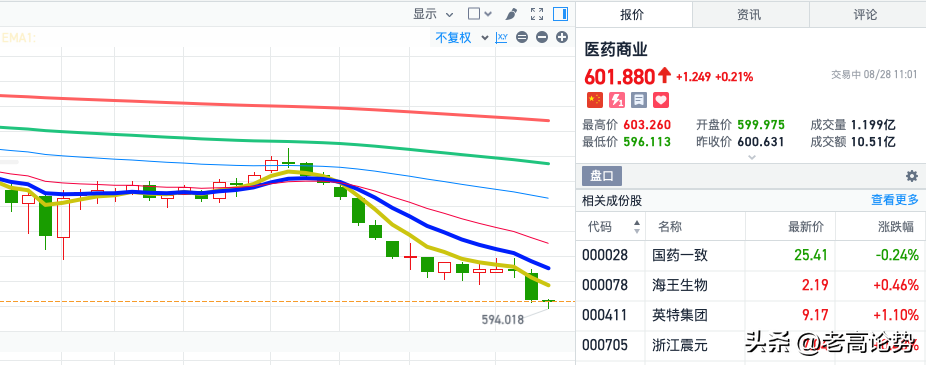The image size is (926, 365).
Task: Expand the shape tool dropdown arrow
Action: point(488,14)
